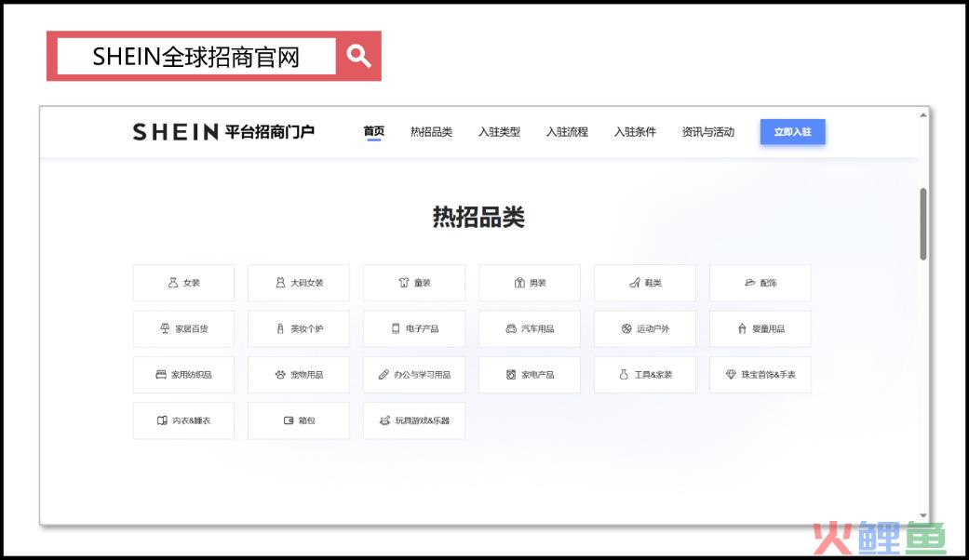Click the 家用纺织品 bed icon

[x=161, y=374]
